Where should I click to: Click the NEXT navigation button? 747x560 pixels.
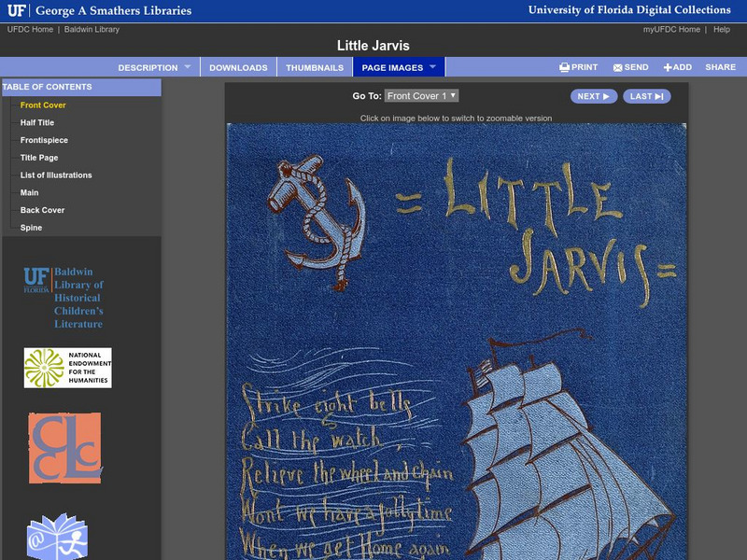point(594,95)
